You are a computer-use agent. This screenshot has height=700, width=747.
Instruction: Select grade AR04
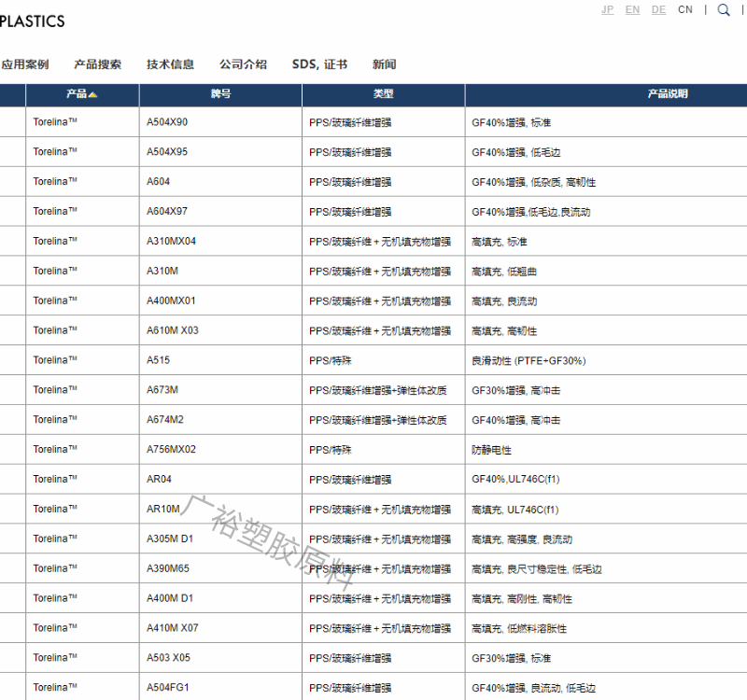tap(159, 479)
